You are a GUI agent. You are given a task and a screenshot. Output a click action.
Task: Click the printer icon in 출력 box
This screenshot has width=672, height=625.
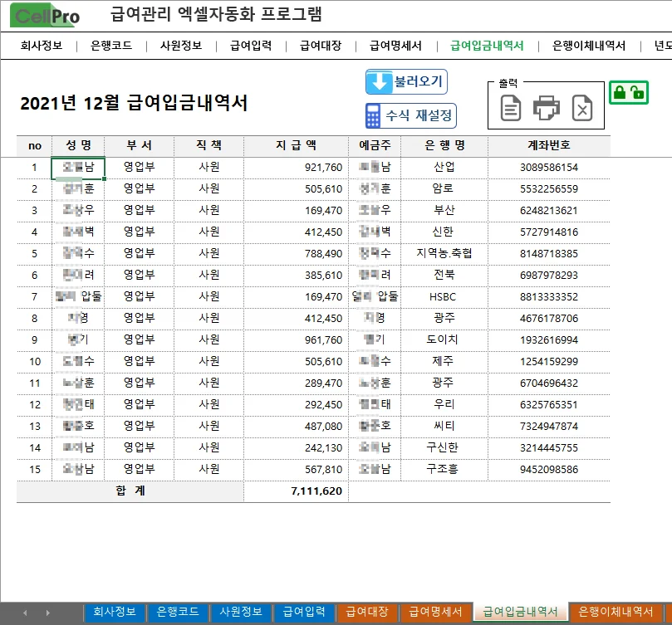[x=546, y=107]
